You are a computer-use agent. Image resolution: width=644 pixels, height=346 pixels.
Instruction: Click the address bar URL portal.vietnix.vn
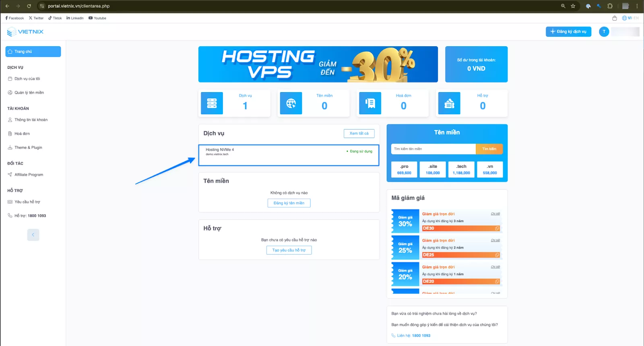click(79, 6)
